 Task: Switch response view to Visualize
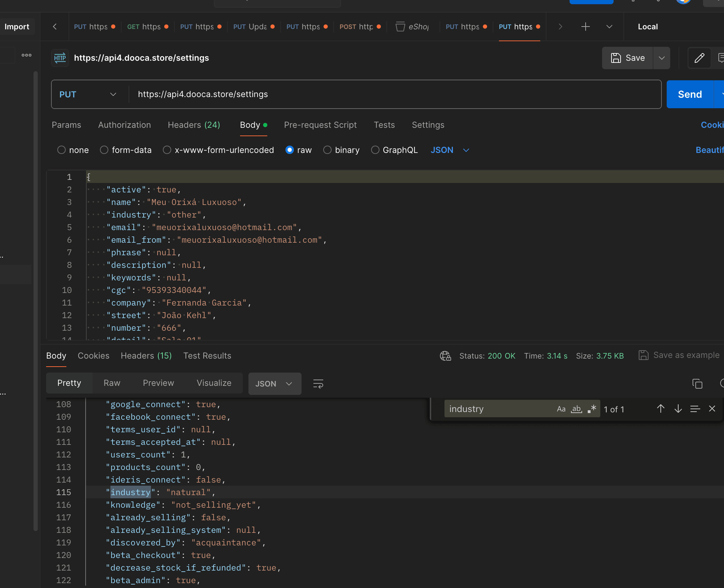click(214, 383)
